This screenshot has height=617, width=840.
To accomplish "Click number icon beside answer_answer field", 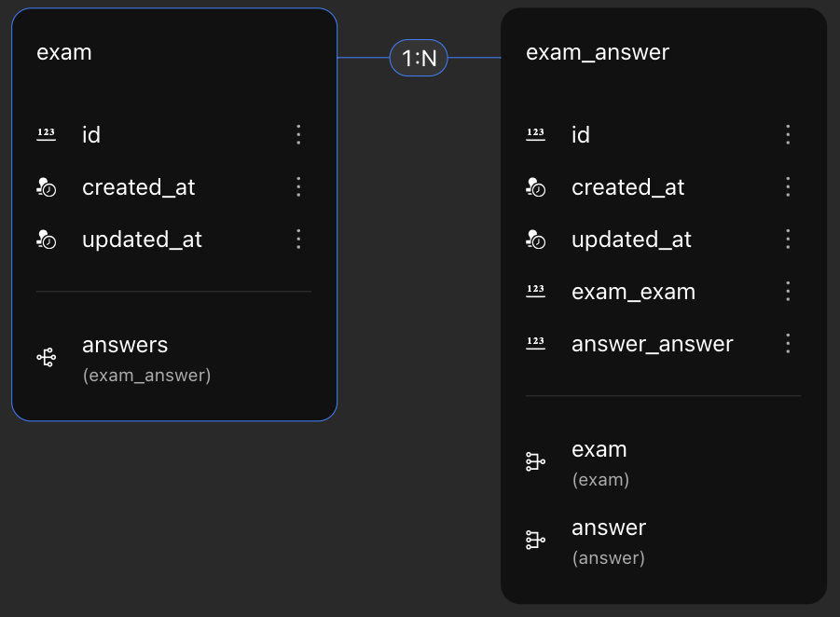I will pyautogui.click(x=535, y=343).
